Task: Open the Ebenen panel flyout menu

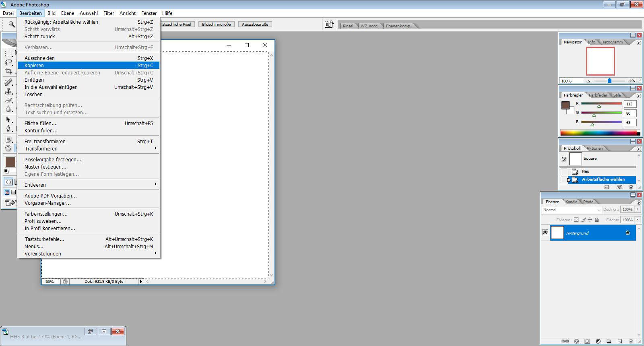Action: tap(639, 202)
